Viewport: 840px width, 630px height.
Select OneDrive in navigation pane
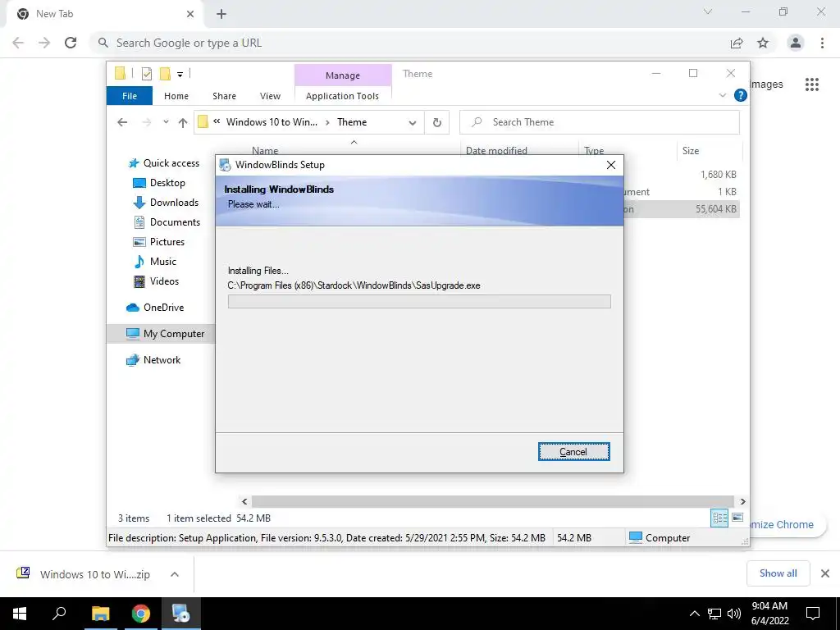point(155,308)
